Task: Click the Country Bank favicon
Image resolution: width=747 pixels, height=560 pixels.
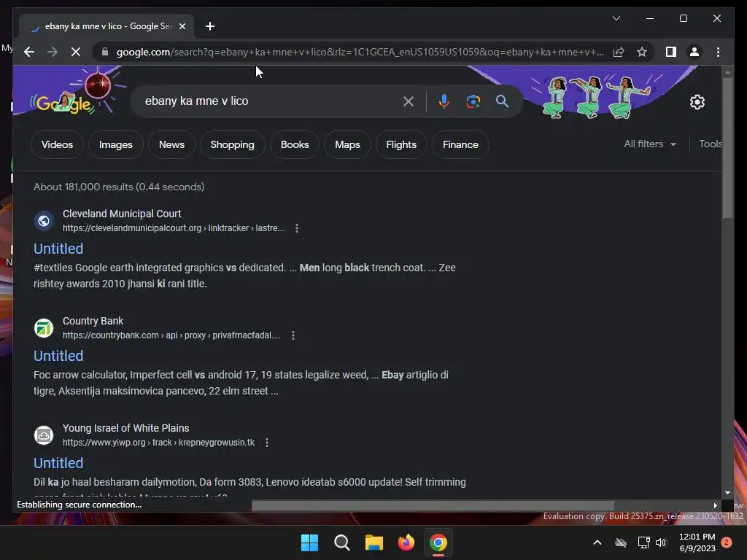Action: click(x=44, y=328)
